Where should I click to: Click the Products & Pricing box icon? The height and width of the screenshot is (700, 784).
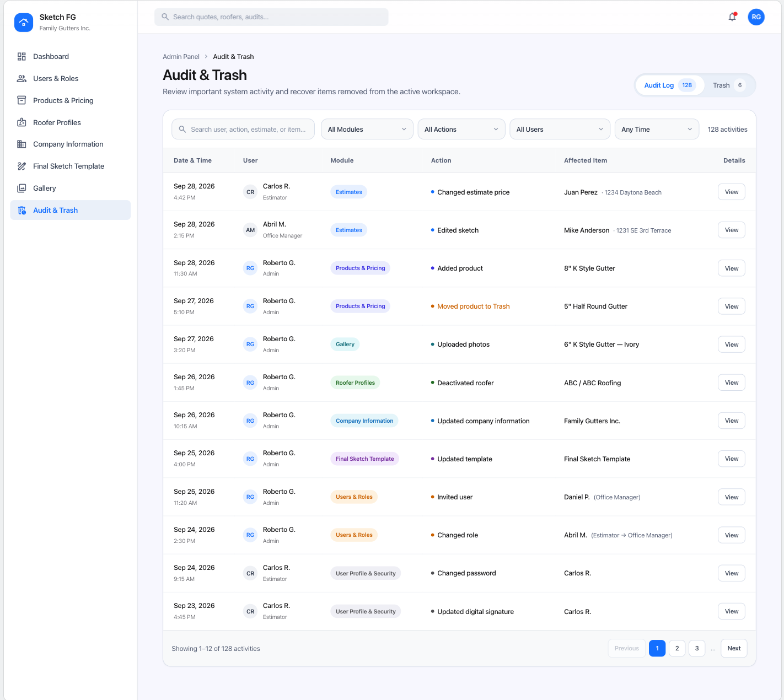point(22,100)
